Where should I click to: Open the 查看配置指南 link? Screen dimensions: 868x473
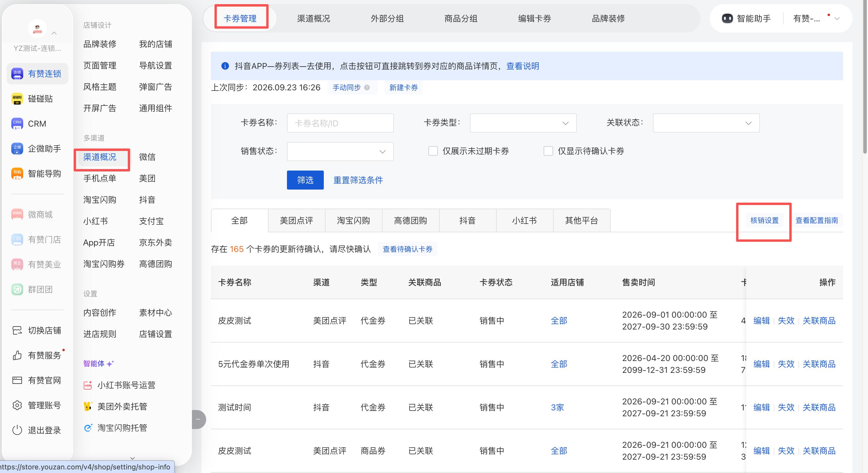[817, 220]
